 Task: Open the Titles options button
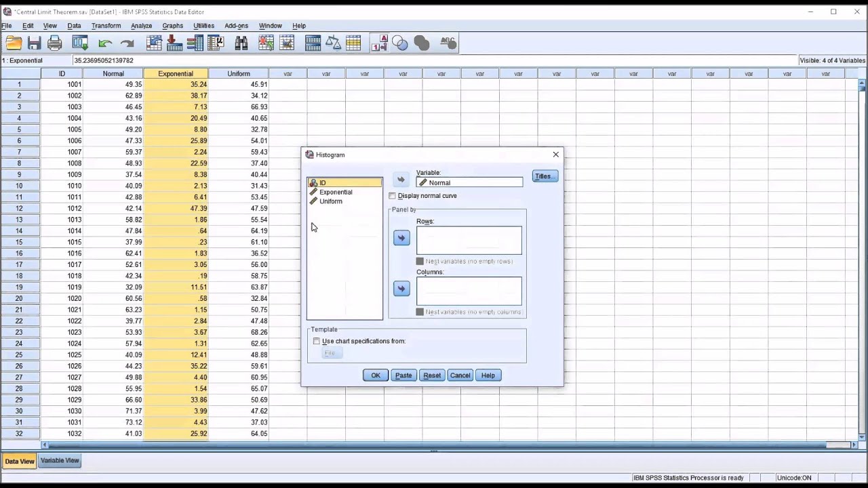click(545, 176)
